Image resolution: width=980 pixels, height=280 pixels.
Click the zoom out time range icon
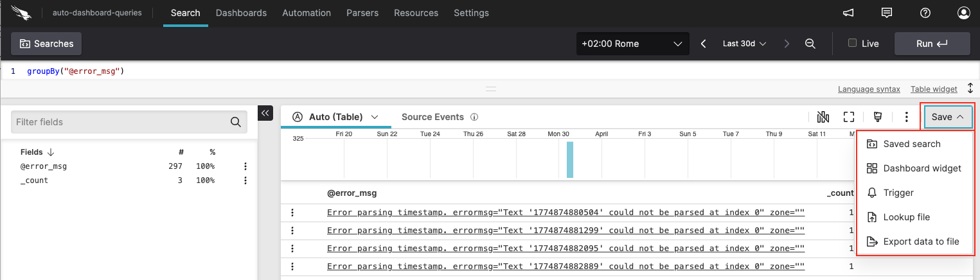[810, 44]
